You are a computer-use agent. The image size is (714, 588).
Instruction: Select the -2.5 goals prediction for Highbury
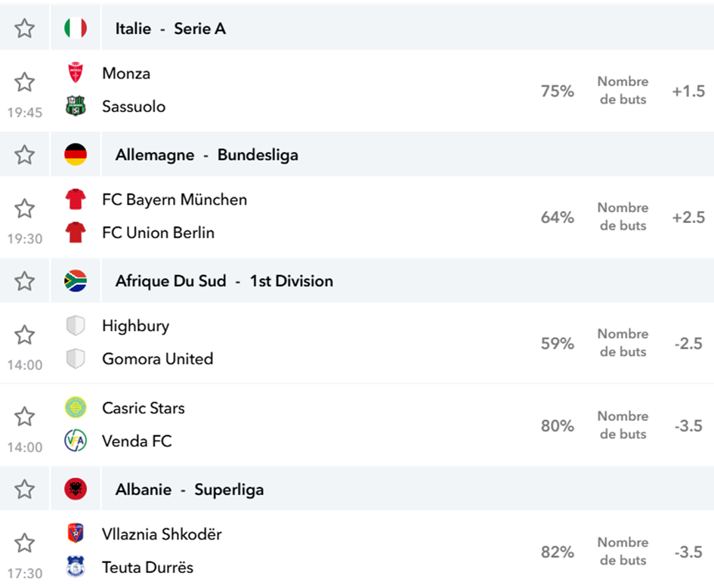(688, 343)
